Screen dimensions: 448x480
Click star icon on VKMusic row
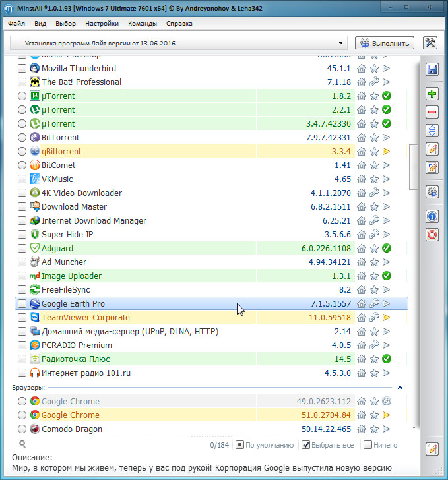click(x=374, y=179)
